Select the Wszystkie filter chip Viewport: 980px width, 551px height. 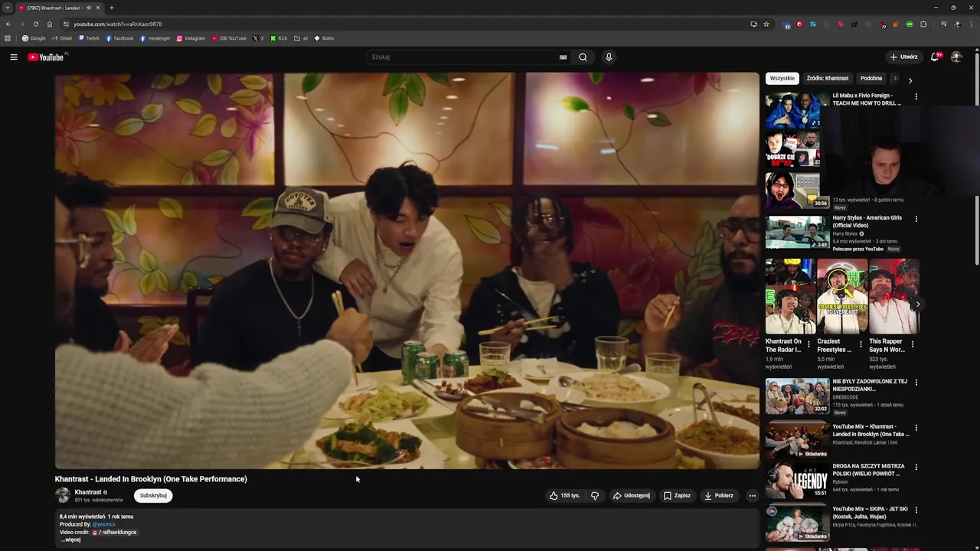click(x=782, y=78)
